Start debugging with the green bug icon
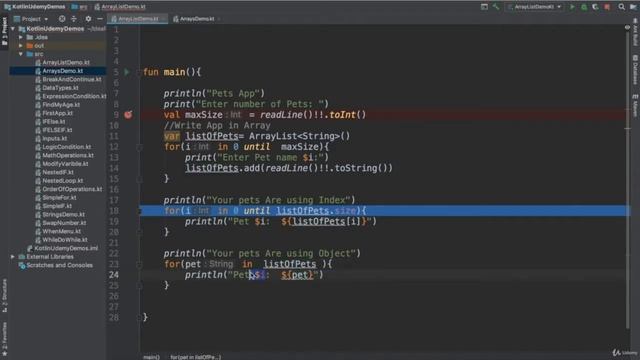 point(584,7)
